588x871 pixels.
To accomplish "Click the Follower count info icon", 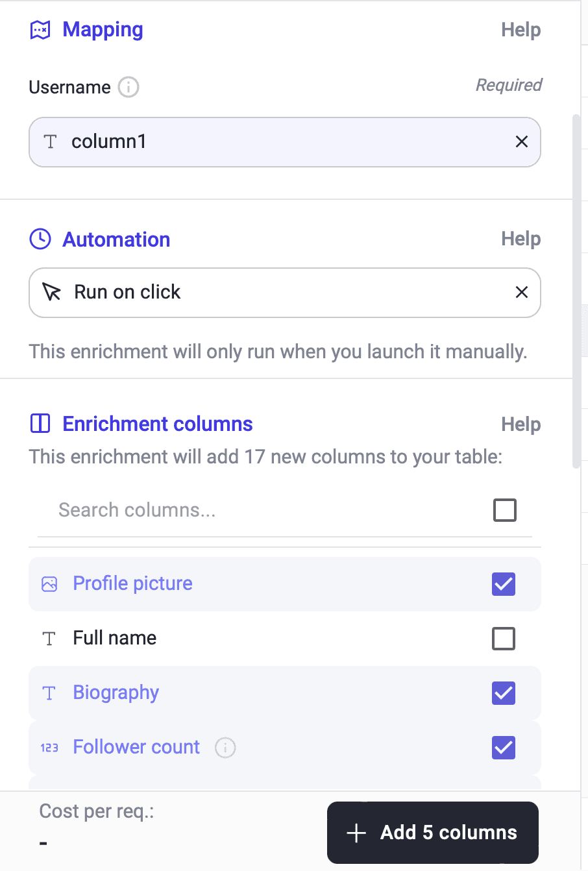I will [x=225, y=748].
